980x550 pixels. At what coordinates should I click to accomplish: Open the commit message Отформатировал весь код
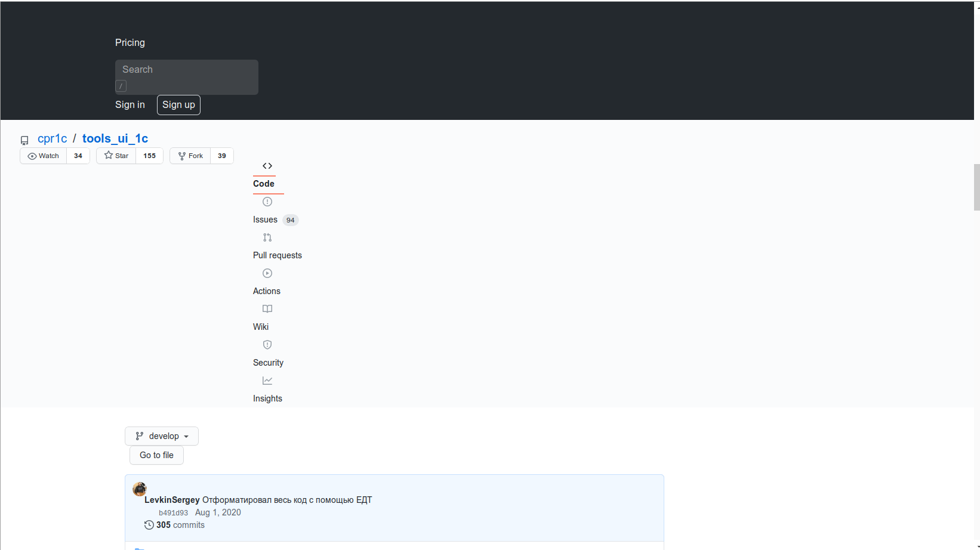(x=287, y=500)
